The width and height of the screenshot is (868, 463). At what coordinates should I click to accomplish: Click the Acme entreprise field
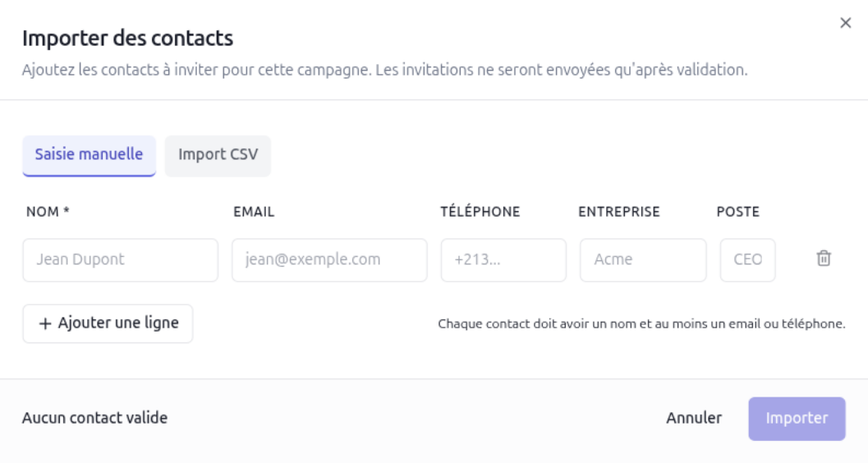(643, 260)
